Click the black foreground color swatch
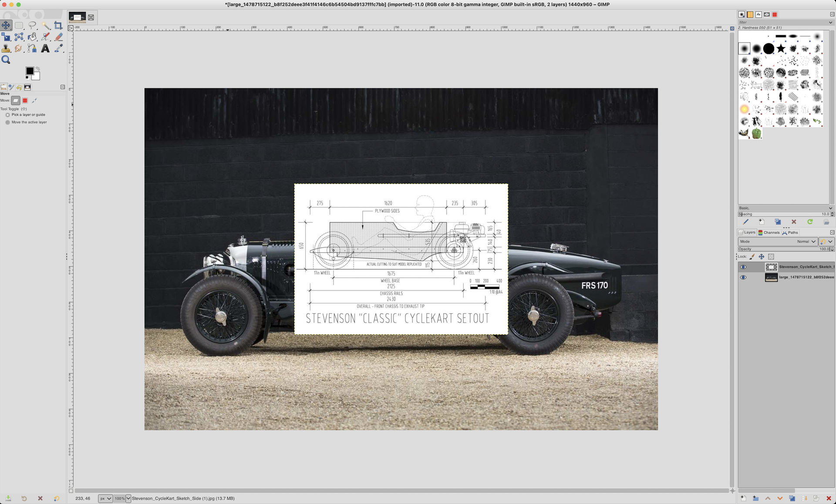 [30, 71]
